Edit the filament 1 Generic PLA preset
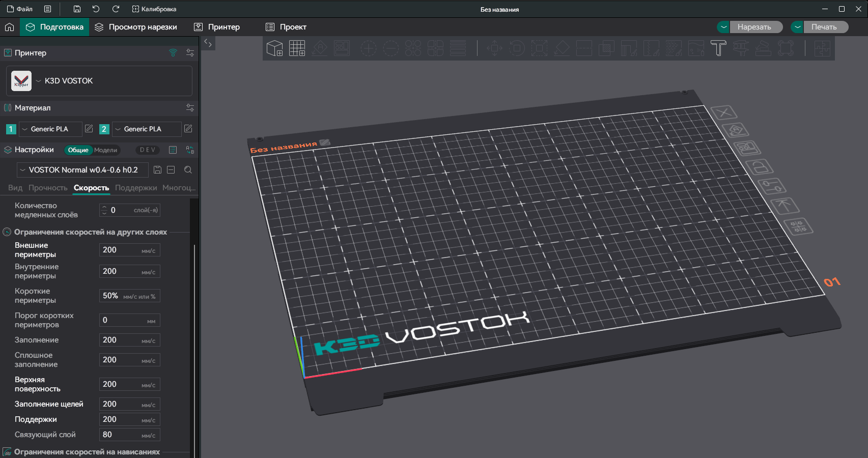 coord(89,129)
